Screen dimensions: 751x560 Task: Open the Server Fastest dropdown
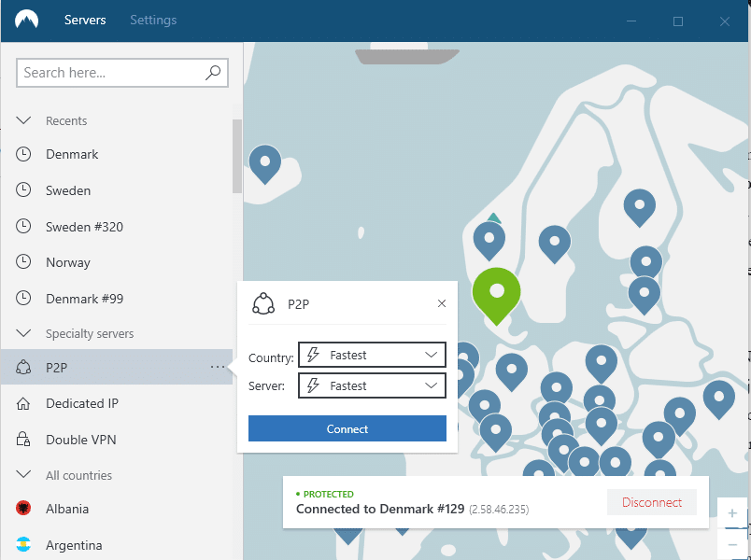[x=372, y=385]
